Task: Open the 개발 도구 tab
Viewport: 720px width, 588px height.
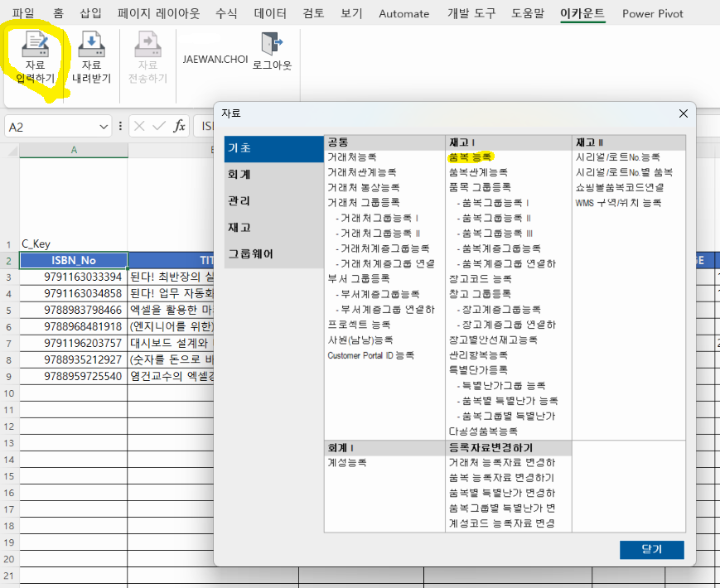Action: pos(471,13)
